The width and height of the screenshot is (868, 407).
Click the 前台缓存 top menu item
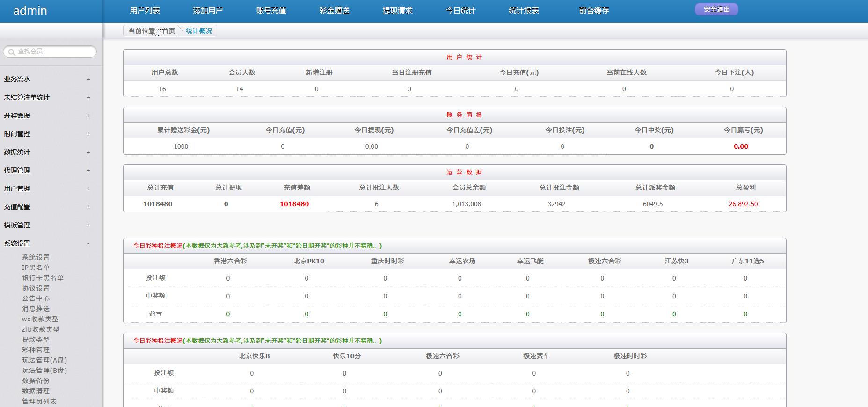(x=594, y=11)
